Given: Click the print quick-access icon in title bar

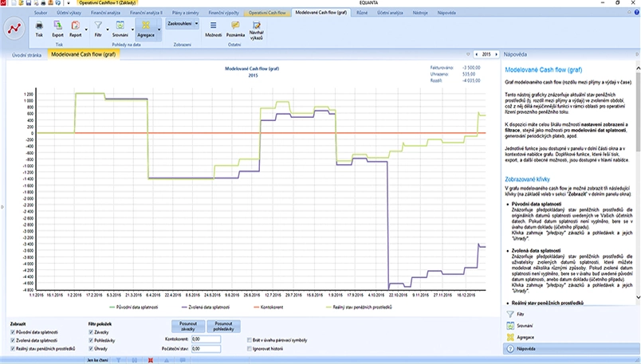Looking at the screenshot, I should 43,3.
